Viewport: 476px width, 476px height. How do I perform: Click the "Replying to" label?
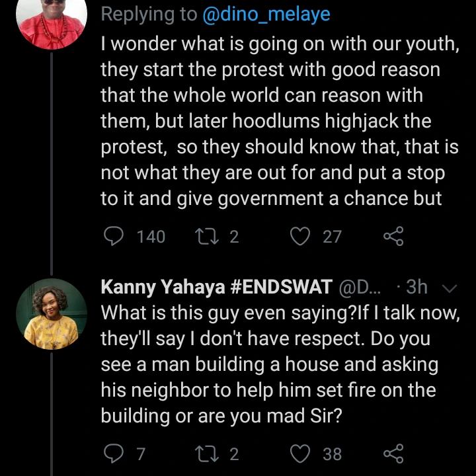pos(149,15)
